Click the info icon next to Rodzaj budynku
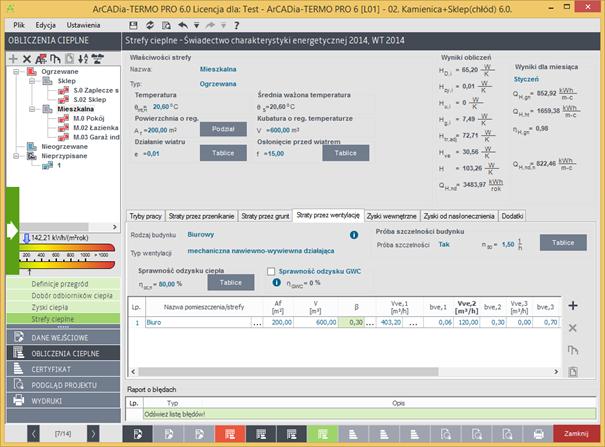Viewport: 605px width, 447px height. click(354, 235)
